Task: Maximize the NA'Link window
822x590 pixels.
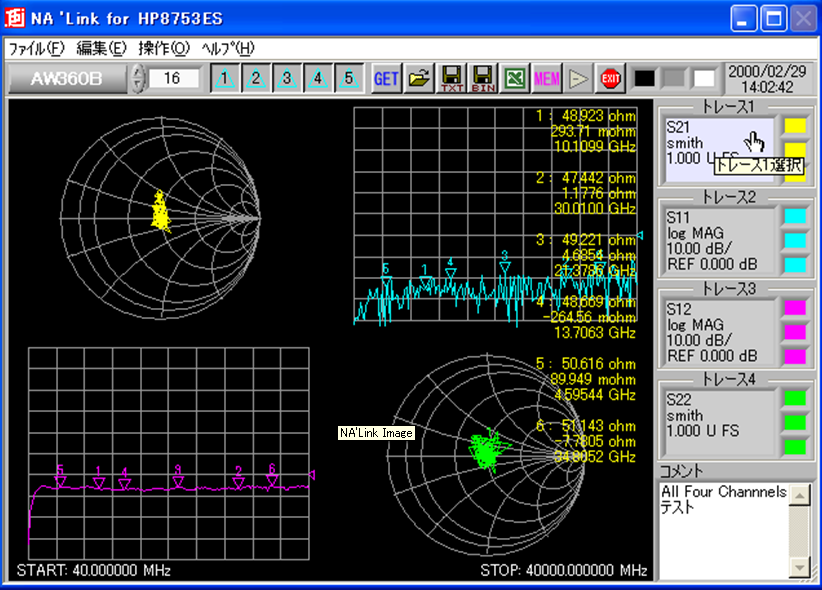Action: [x=774, y=19]
